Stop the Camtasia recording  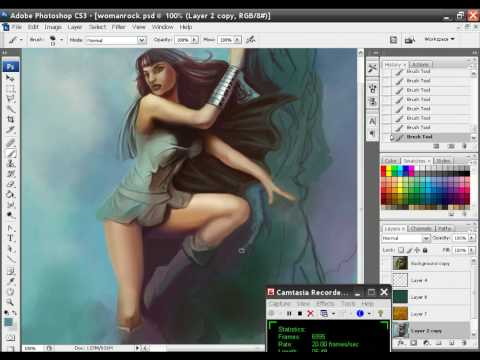(x=300, y=313)
